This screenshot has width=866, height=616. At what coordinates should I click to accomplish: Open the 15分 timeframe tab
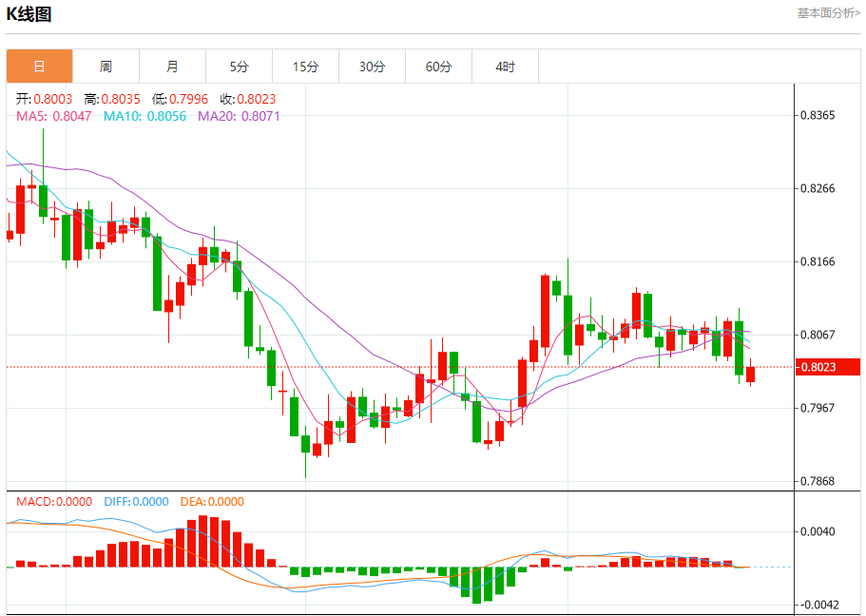click(305, 67)
